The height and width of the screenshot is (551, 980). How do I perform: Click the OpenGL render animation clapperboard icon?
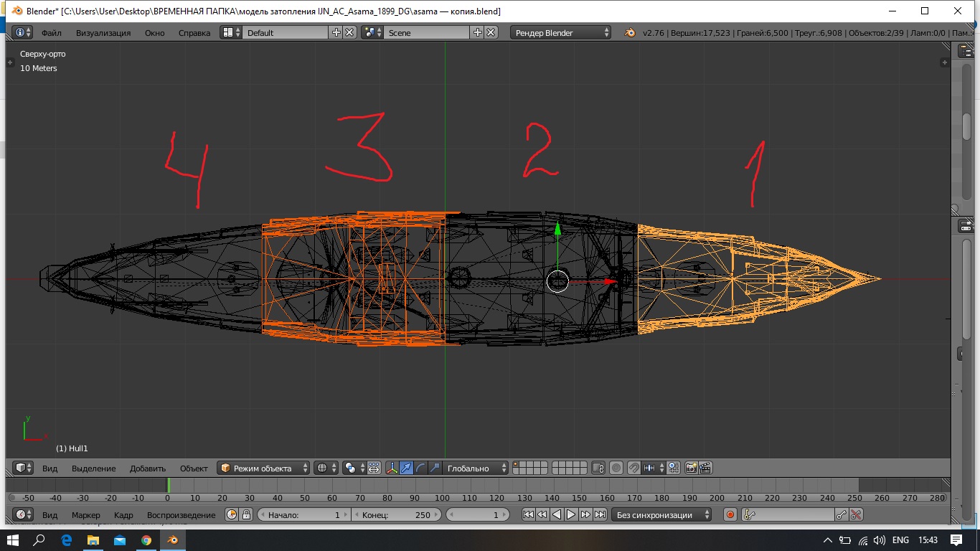click(705, 468)
